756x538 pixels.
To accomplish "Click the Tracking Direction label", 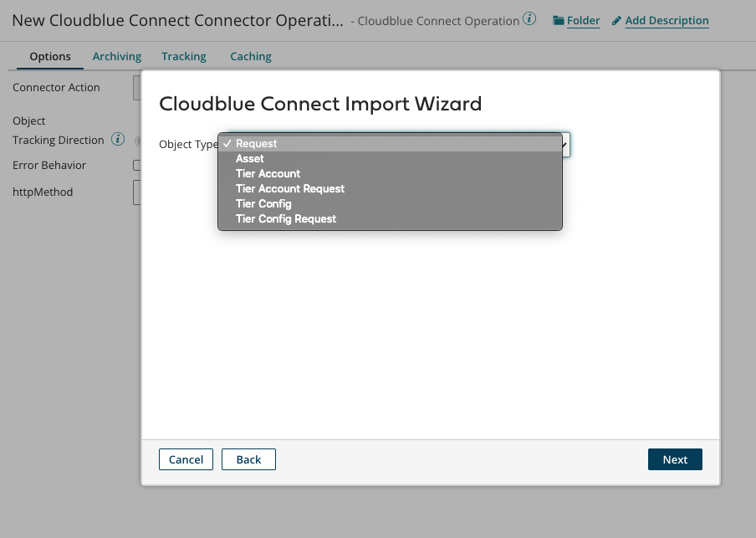I will tap(59, 140).
